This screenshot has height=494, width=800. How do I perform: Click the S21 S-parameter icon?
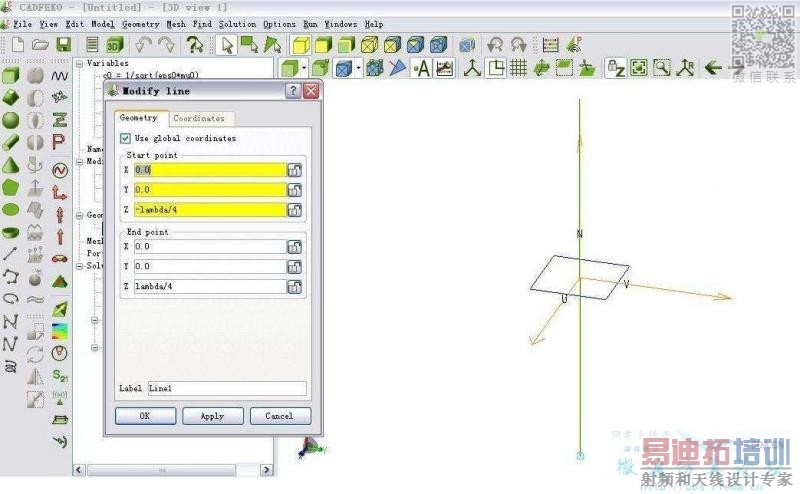[x=60, y=376]
